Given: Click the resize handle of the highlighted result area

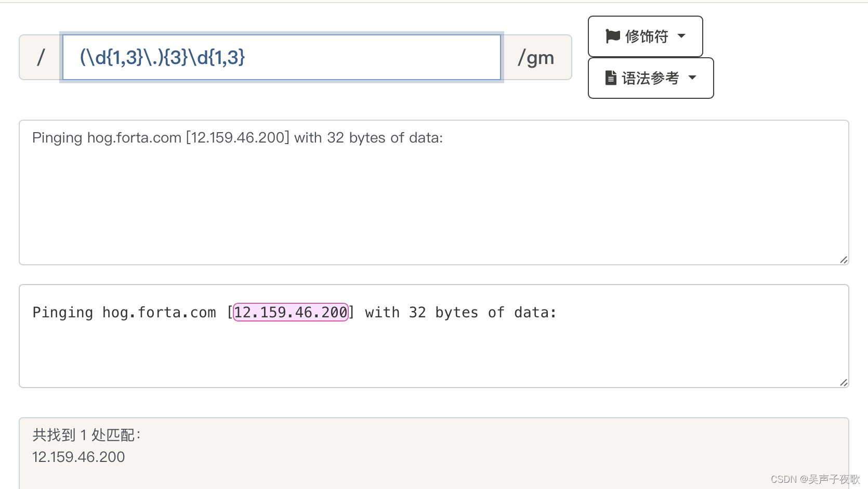Looking at the screenshot, I should 844,382.
